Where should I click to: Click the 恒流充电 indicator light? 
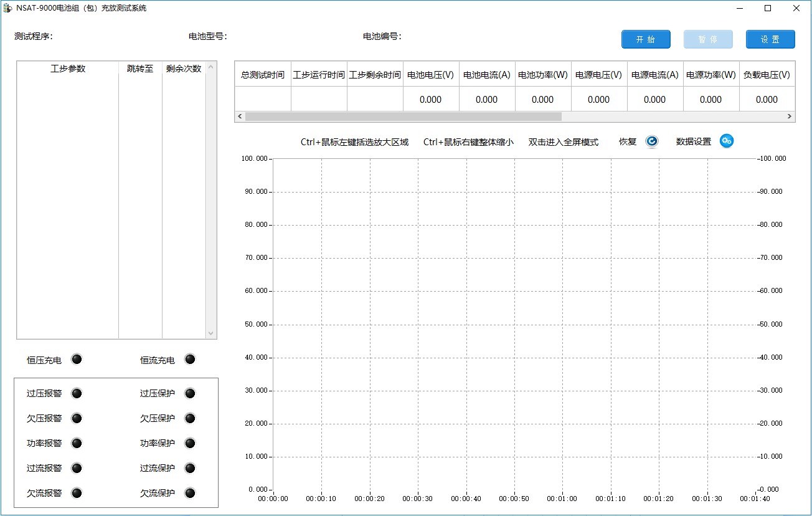[x=190, y=360]
